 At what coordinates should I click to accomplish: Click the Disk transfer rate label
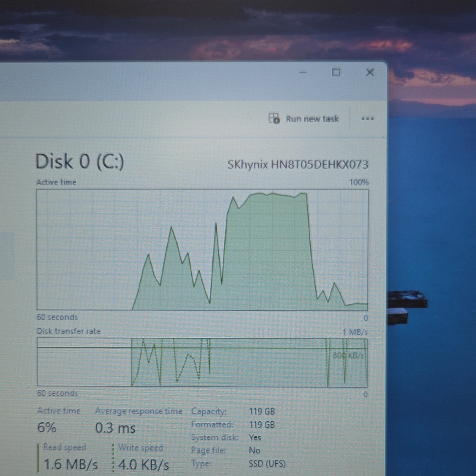pos(69,331)
